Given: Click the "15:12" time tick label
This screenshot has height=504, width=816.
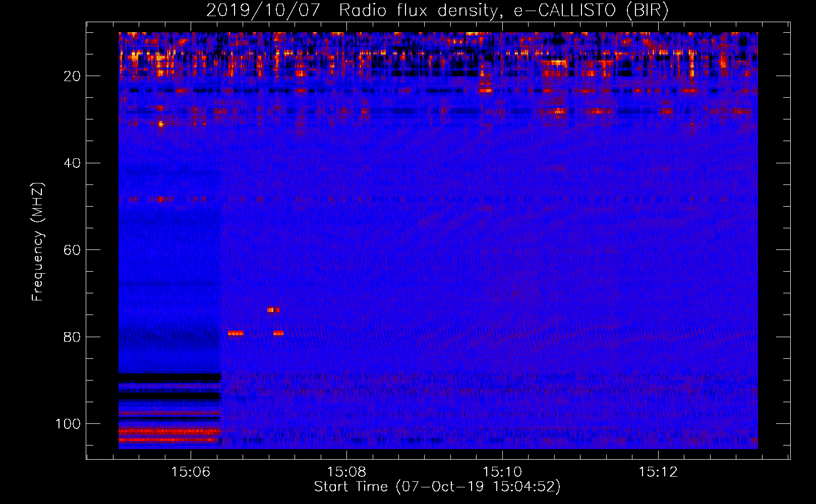Looking at the screenshot, I should 658,472.
